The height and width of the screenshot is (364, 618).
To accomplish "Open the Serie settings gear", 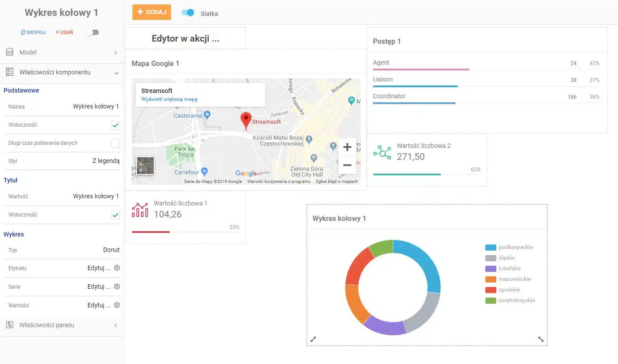I will [117, 287].
